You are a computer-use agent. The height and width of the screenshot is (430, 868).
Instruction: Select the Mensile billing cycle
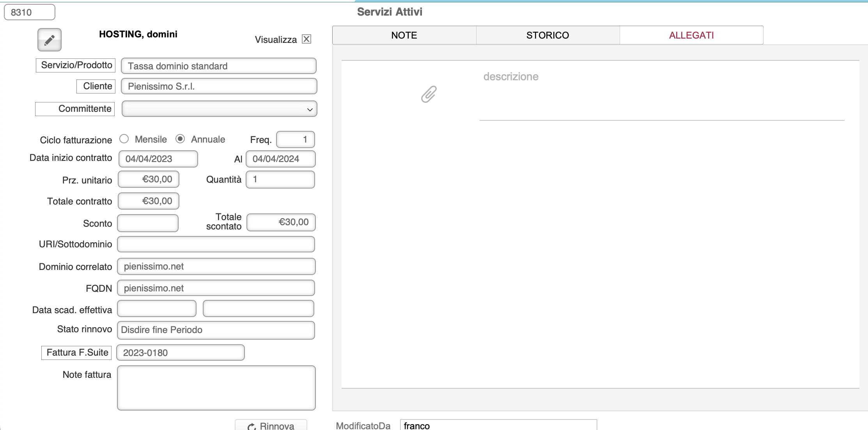(x=124, y=139)
